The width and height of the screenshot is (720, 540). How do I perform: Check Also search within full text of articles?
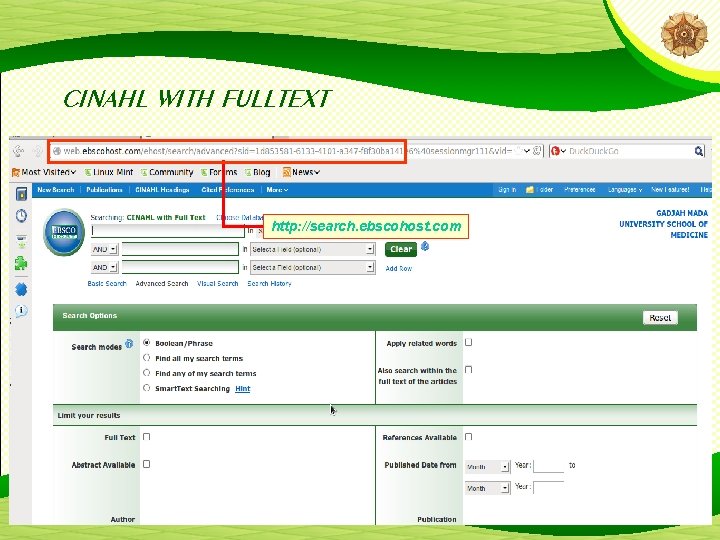tap(468, 370)
